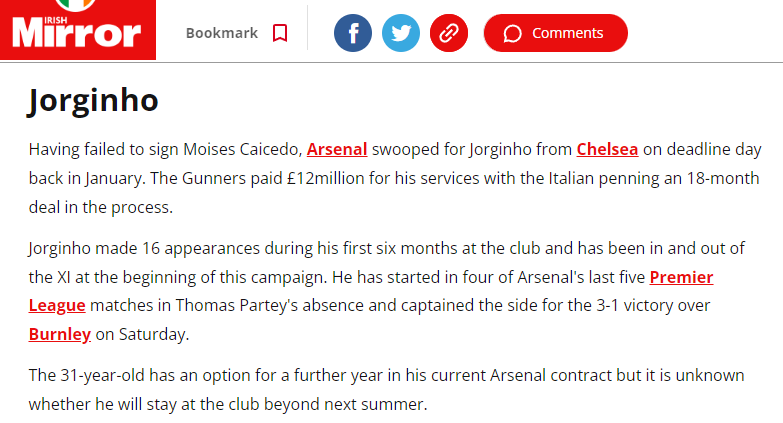Visit the Burnley team link
The height and width of the screenshot is (423, 783).
(x=60, y=334)
